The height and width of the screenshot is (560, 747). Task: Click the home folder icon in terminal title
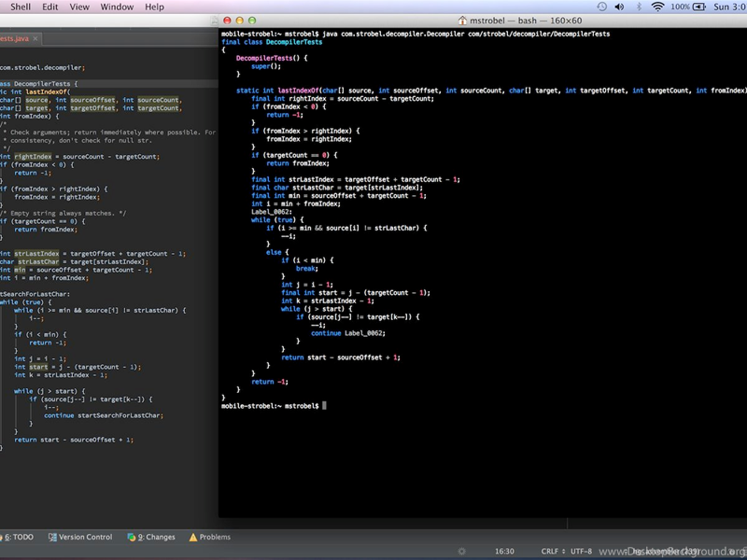pos(462,21)
